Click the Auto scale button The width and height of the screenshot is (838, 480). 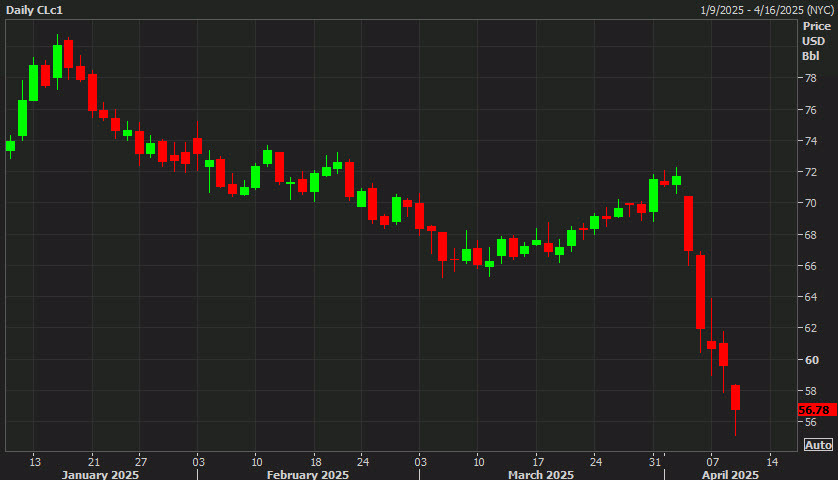818,445
